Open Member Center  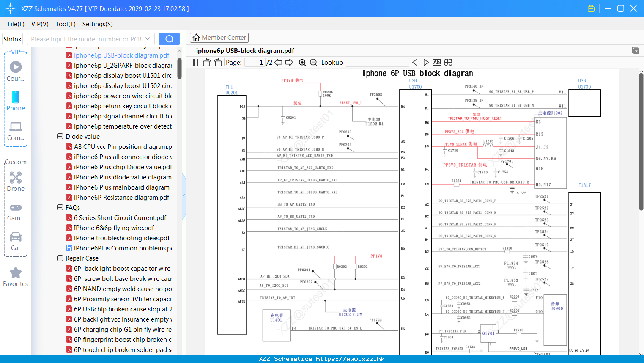click(x=219, y=38)
